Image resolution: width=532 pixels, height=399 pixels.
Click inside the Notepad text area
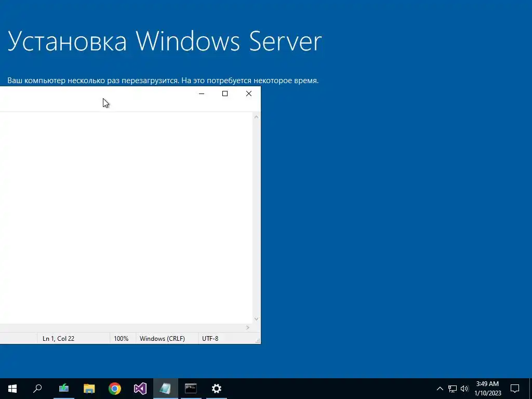(x=126, y=218)
